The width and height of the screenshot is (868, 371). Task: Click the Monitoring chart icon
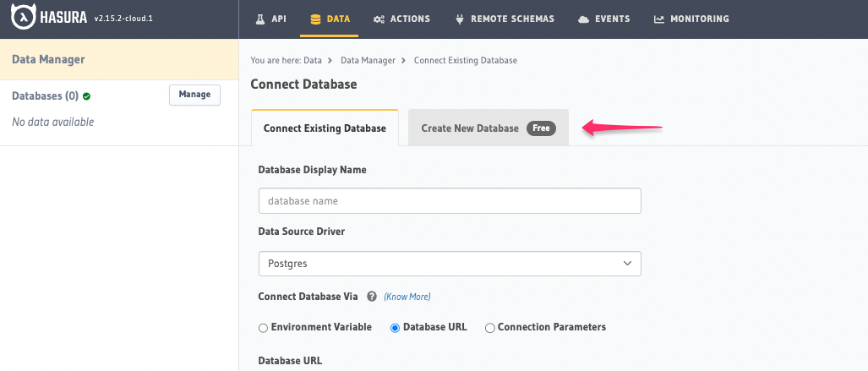point(659,19)
